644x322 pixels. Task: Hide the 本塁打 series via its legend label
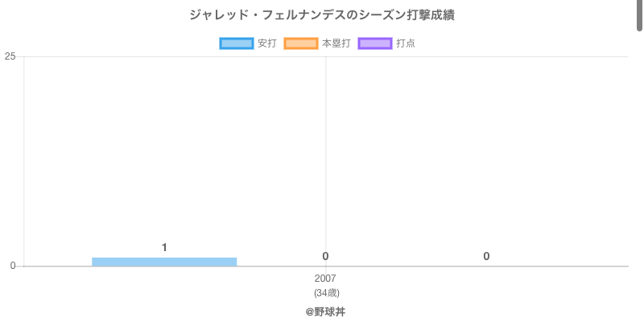click(x=336, y=43)
